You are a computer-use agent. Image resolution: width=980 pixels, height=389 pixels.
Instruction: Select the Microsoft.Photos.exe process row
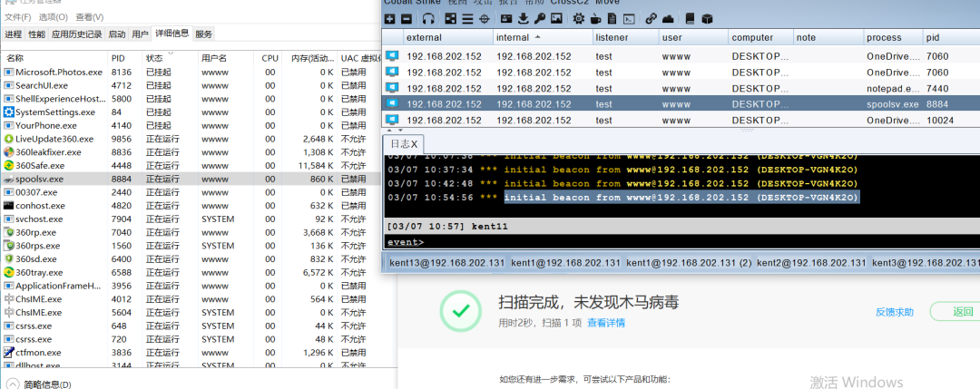click(x=191, y=72)
